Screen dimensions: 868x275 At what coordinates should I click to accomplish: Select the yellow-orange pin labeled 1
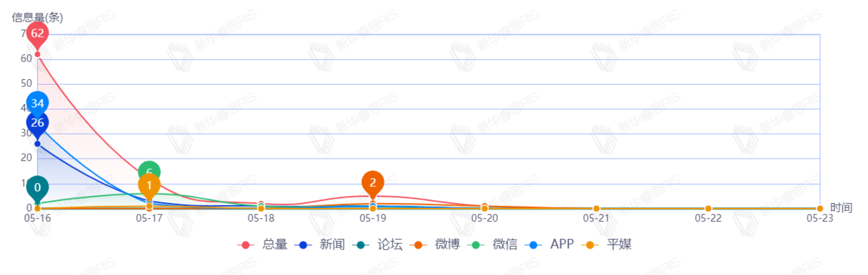click(x=149, y=186)
